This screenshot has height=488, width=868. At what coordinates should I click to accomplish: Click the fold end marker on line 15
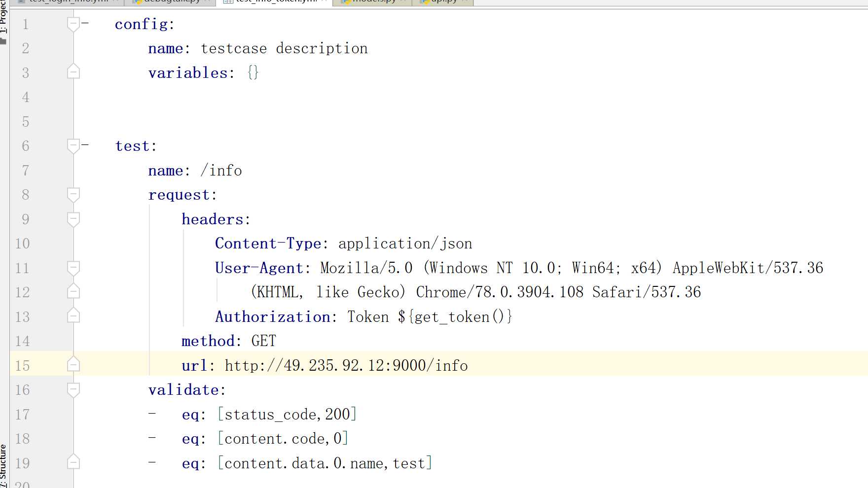pyautogui.click(x=73, y=364)
